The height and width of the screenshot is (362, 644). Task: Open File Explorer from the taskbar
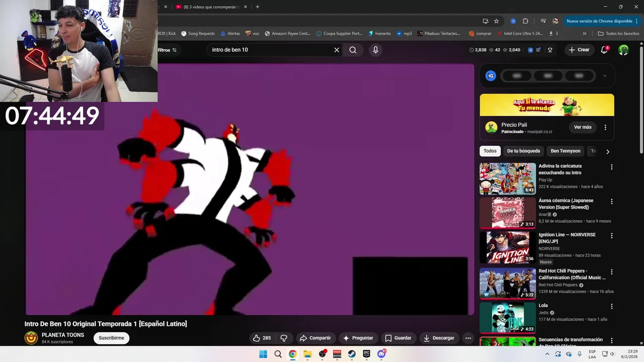(307, 354)
